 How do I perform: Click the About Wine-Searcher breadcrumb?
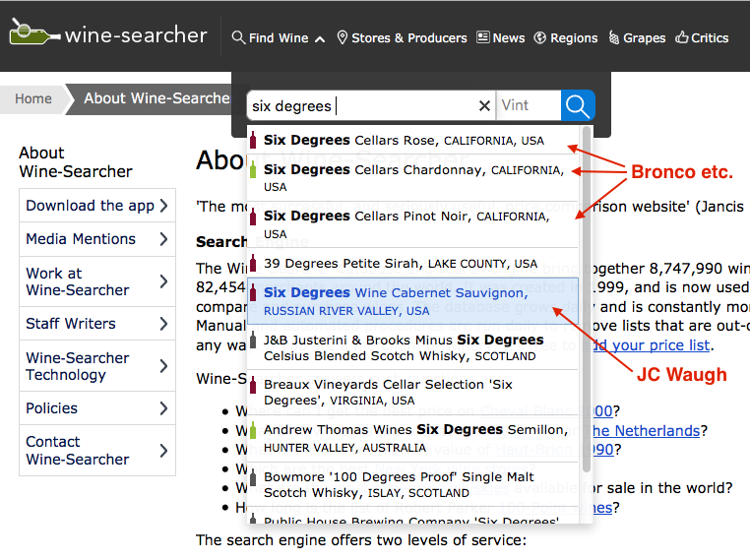[x=156, y=98]
